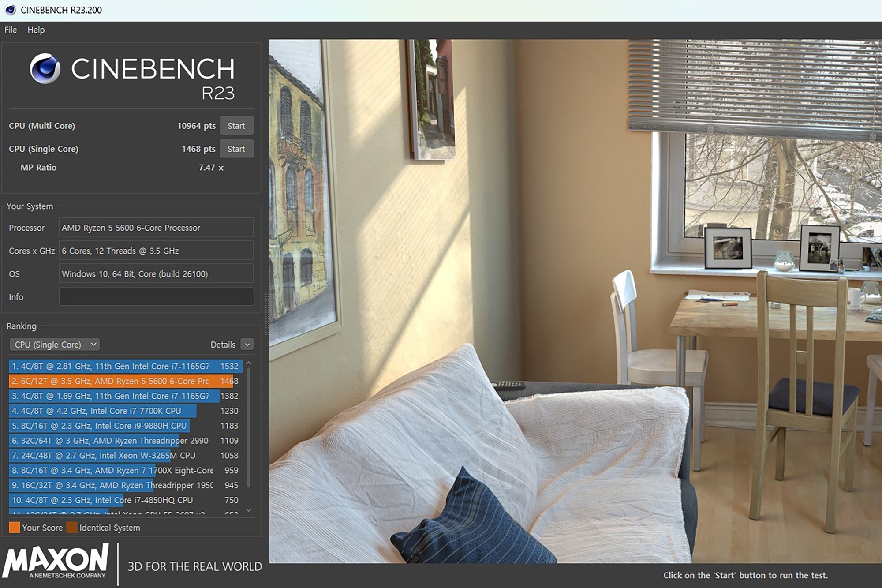Open the CPU (Single Core) ranking dropdown
The width and height of the screenshot is (882, 588).
click(55, 345)
